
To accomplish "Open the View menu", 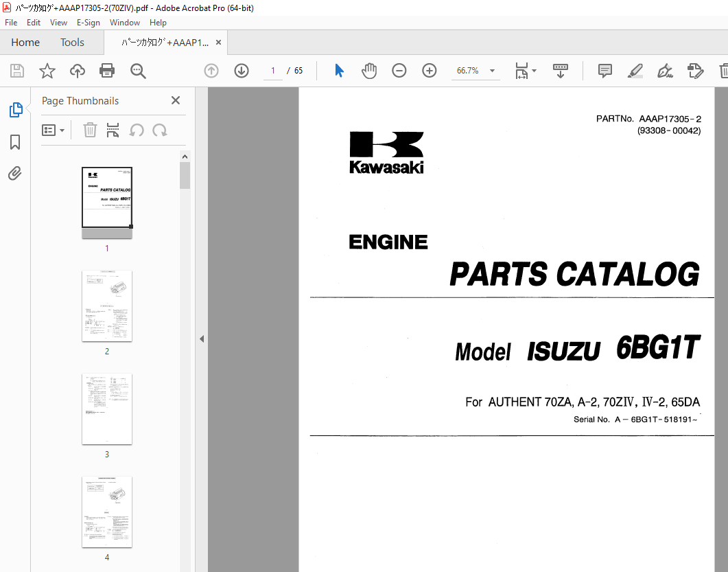I will (x=58, y=22).
